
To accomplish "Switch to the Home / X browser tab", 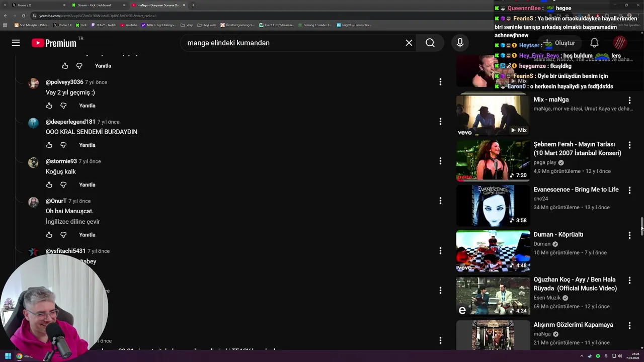I will pos(38,5).
